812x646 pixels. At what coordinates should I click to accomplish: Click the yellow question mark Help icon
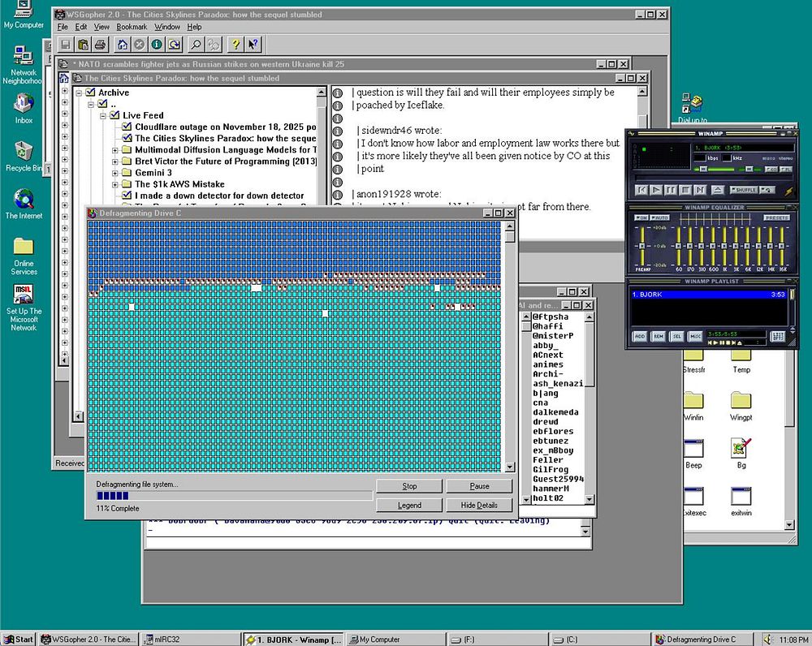point(235,45)
